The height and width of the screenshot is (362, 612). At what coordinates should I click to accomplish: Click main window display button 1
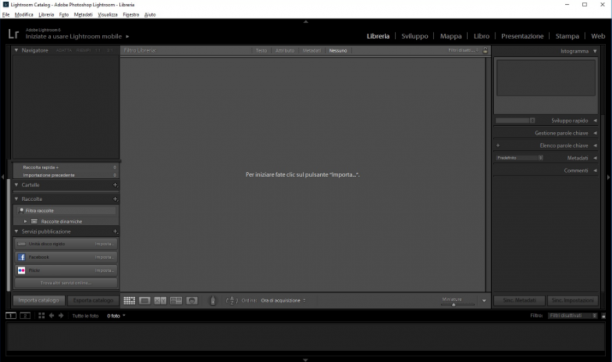(11, 316)
